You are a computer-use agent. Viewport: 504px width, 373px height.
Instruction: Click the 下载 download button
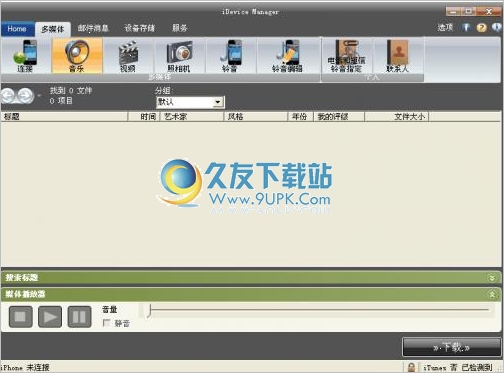click(452, 347)
